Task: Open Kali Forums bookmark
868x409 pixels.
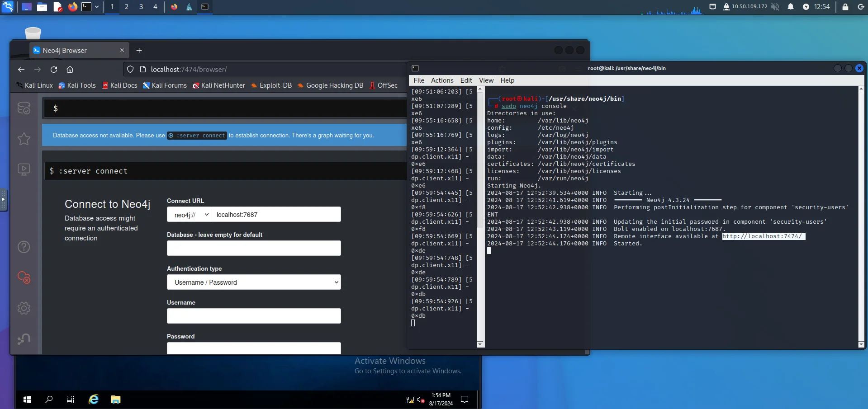Action: (x=165, y=85)
